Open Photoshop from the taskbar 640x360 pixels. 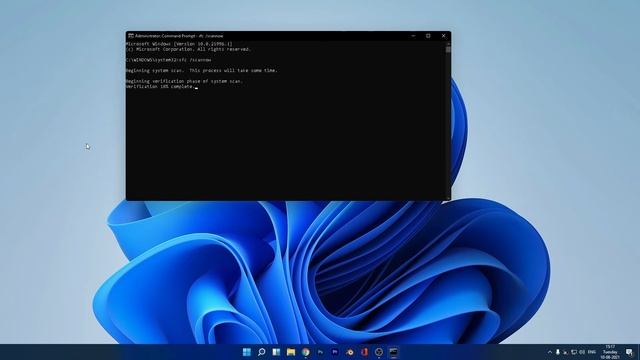320,352
